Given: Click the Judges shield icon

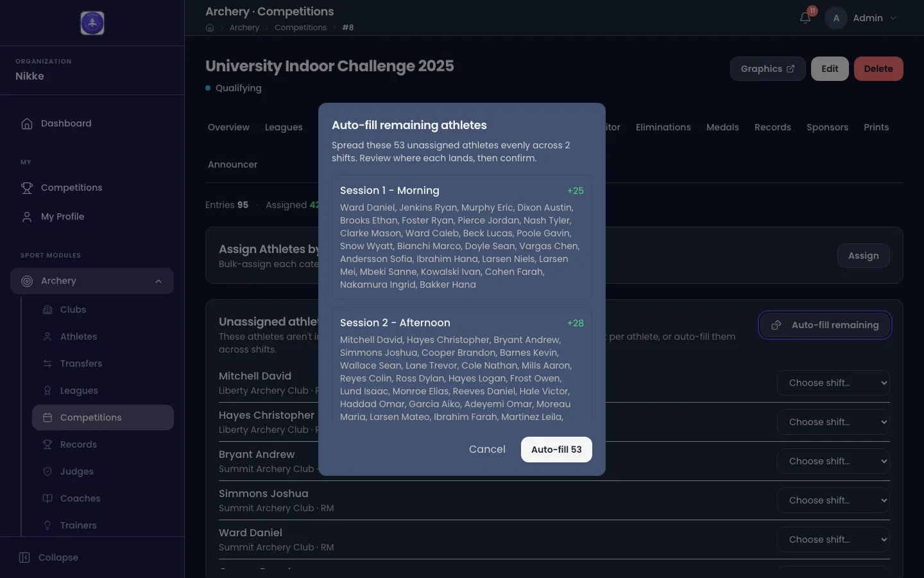Looking at the screenshot, I should pyautogui.click(x=47, y=471).
